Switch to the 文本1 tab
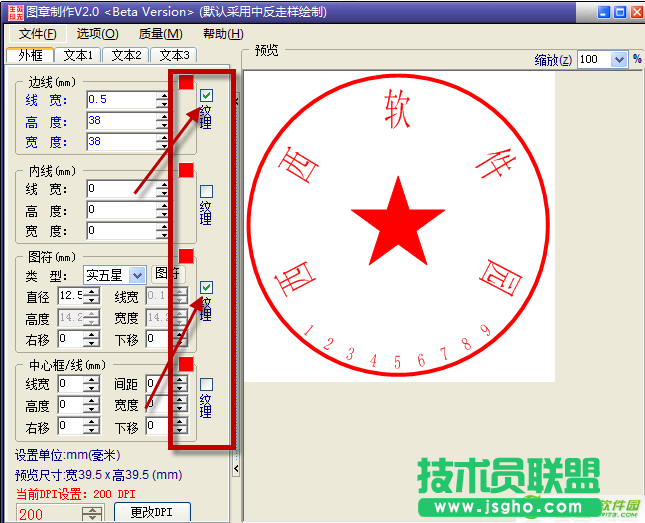The width and height of the screenshot is (645, 523). (x=78, y=55)
